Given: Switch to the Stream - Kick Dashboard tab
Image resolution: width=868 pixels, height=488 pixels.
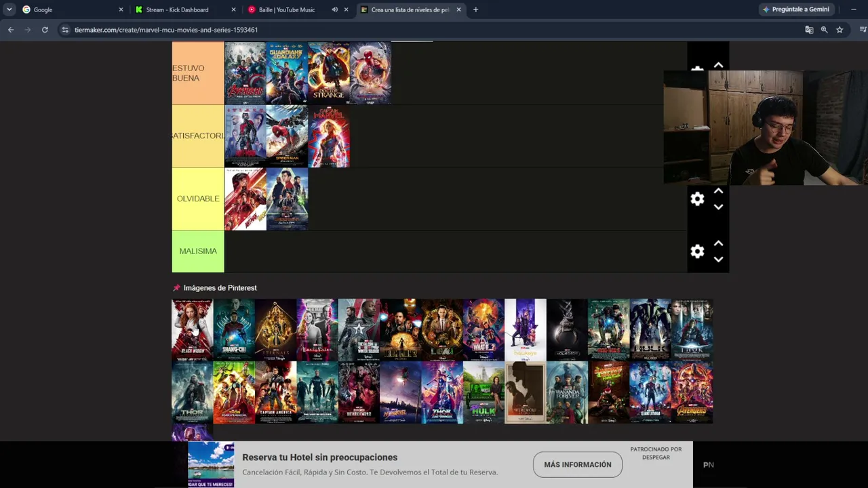Looking at the screenshot, I should [x=185, y=9].
